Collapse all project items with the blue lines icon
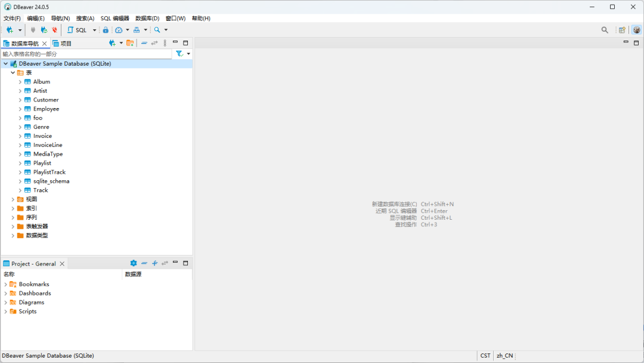 (144, 263)
